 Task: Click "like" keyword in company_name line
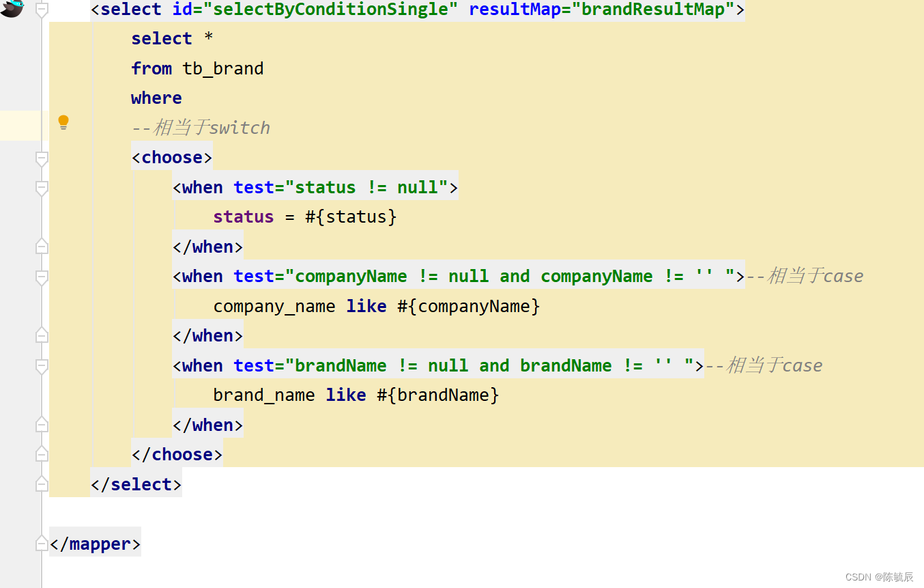pyautogui.click(x=366, y=306)
